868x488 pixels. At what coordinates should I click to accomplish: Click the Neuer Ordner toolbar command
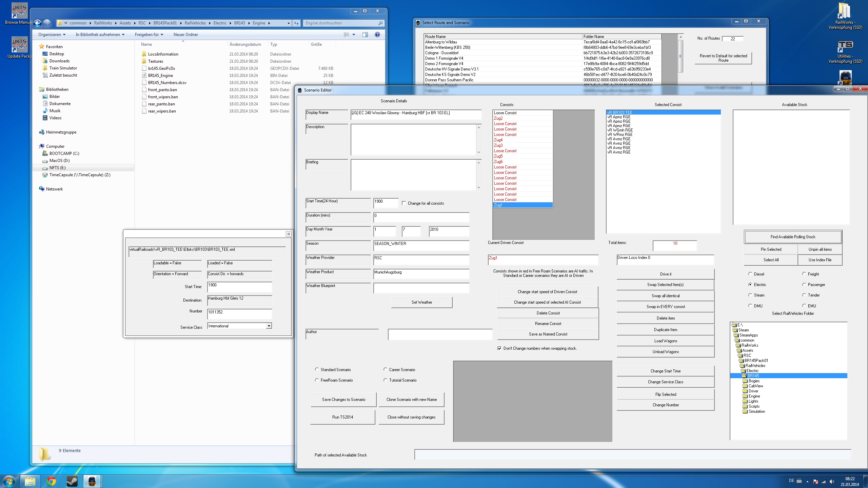[186, 35]
